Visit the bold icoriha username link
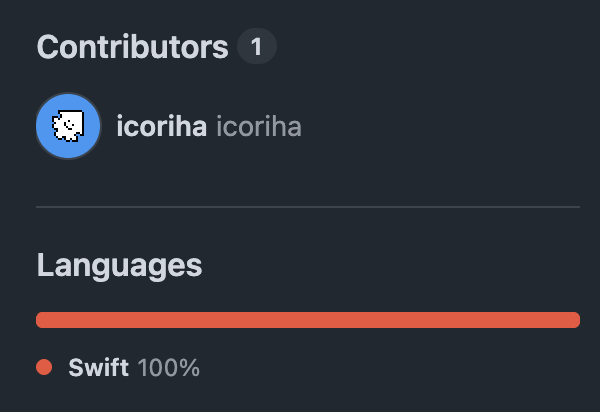Image resolution: width=600 pixels, height=412 pixels. pyautogui.click(x=161, y=126)
